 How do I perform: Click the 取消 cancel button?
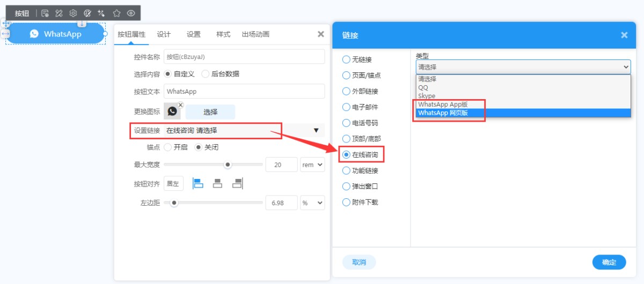pyautogui.click(x=359, y=262)
